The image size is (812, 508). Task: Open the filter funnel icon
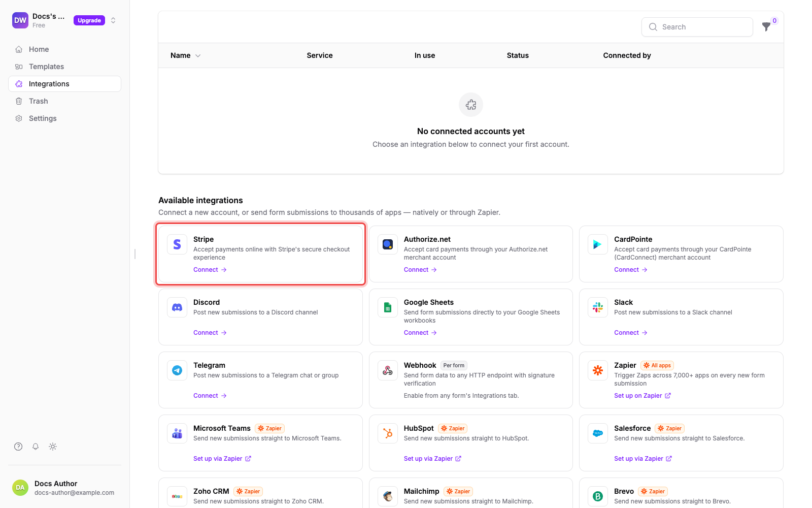[766, 27]
